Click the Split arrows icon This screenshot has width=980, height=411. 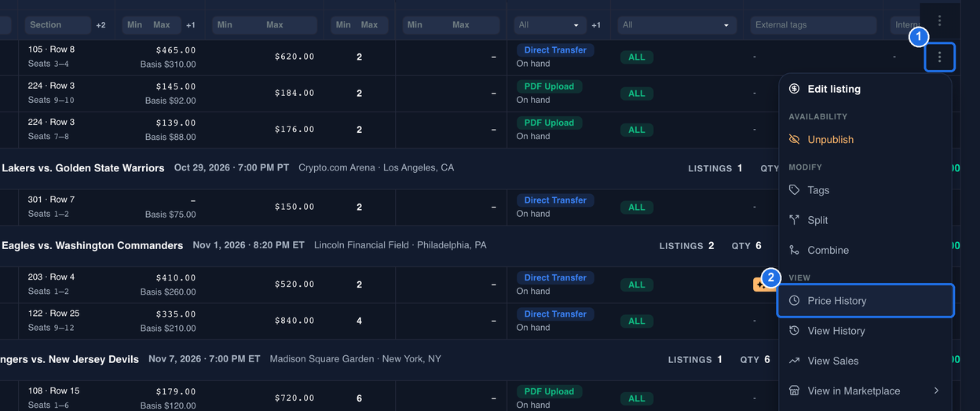(794, 220)
